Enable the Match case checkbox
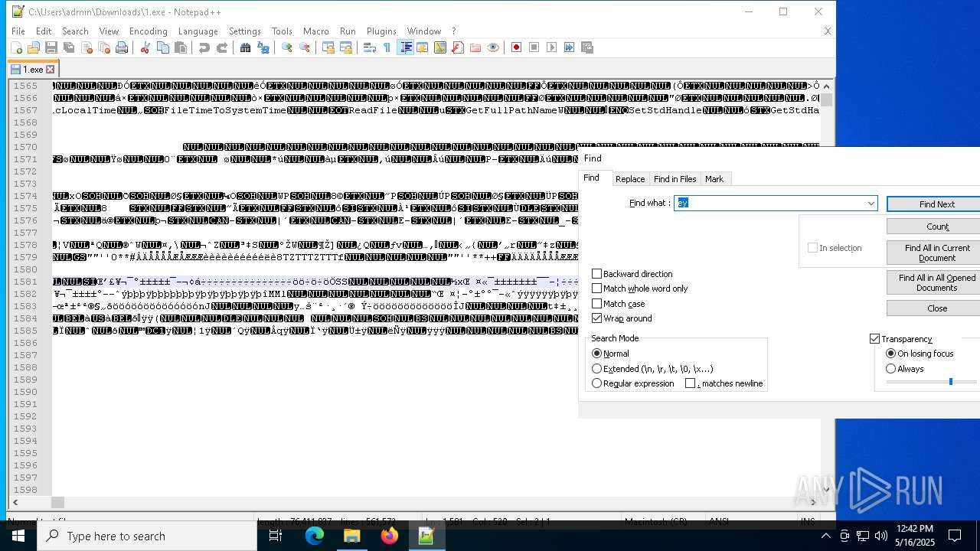The image size is (980, 551). pos(597,304)
